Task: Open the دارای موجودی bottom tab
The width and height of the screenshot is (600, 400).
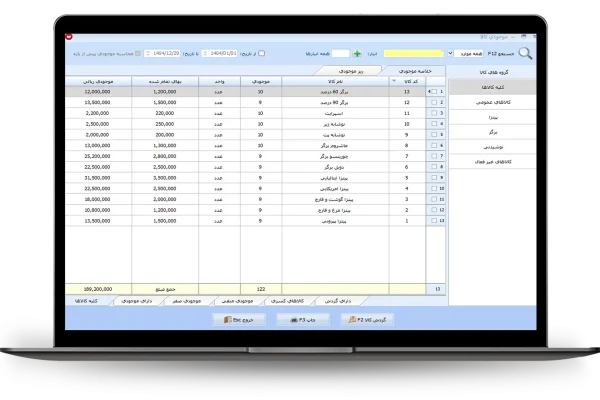Action: [x=137, y=301]
